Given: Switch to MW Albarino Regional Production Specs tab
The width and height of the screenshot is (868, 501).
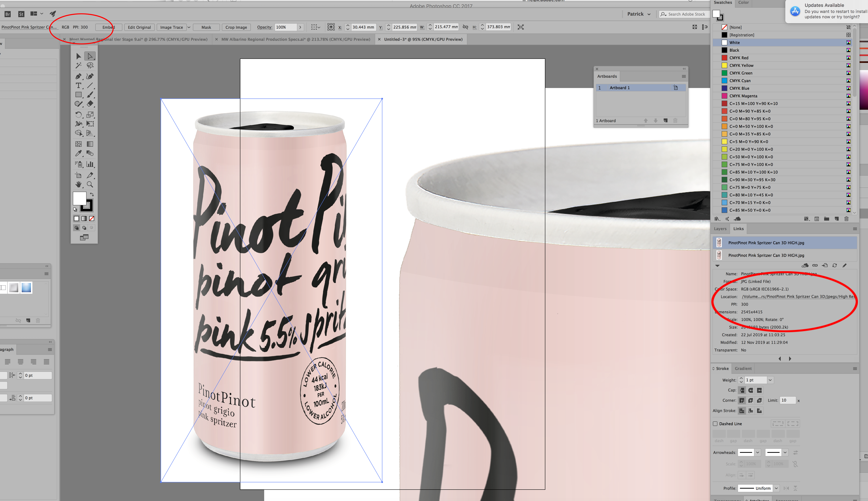Looking at the screenshot, I should pyautogui.click(x=296, y=39).
